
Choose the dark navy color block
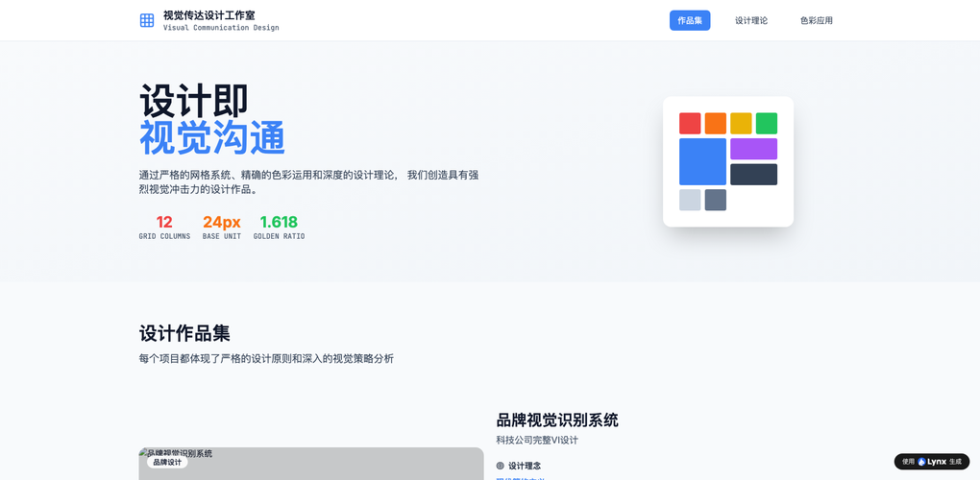(x=754, y=175)
